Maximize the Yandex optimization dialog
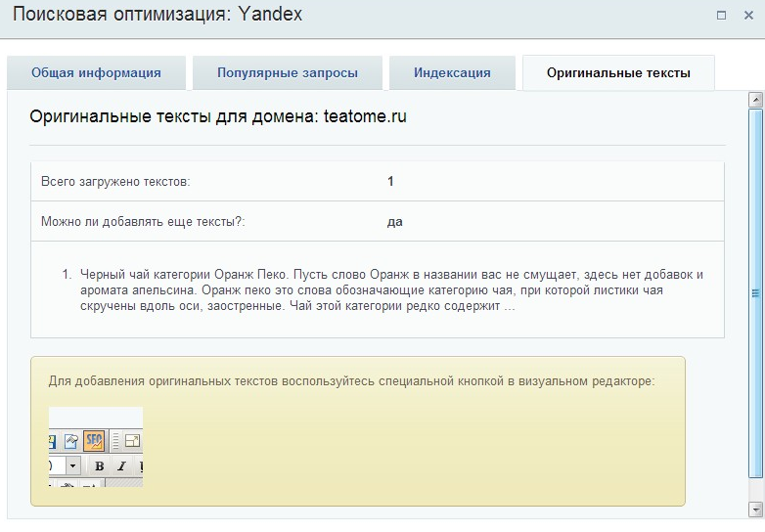765x532 pixels. (x=721, y=15)
